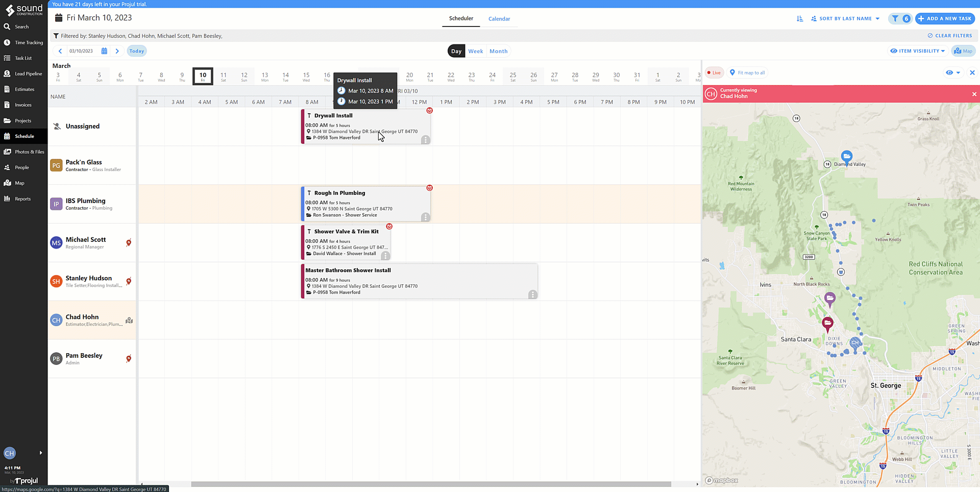Click the date input field showing 03/10/2023
980x492 pixels.
[82, 51]
